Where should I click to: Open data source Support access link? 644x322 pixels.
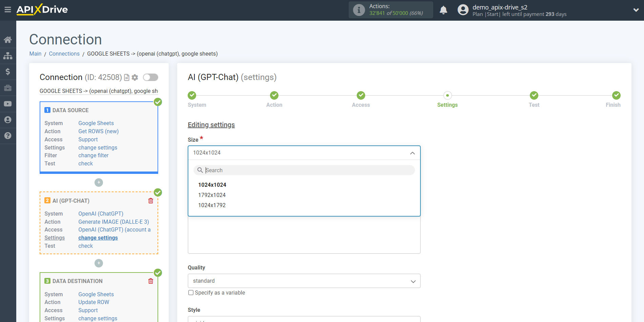pyautogui.click(x=88, y=139)
